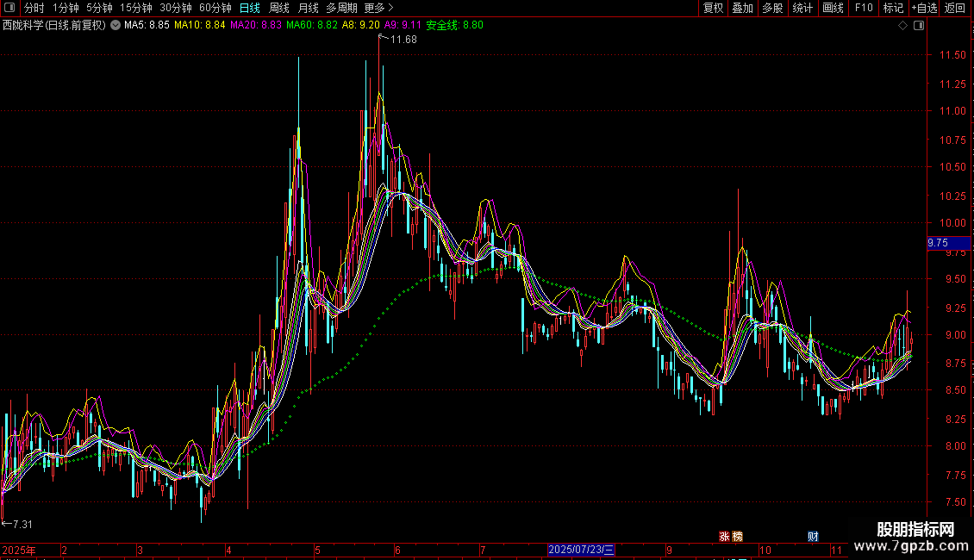Viewport: 974px width, 560px height.
Task: Click the 7.50 price axis label
Action: [x=955, y=501]
